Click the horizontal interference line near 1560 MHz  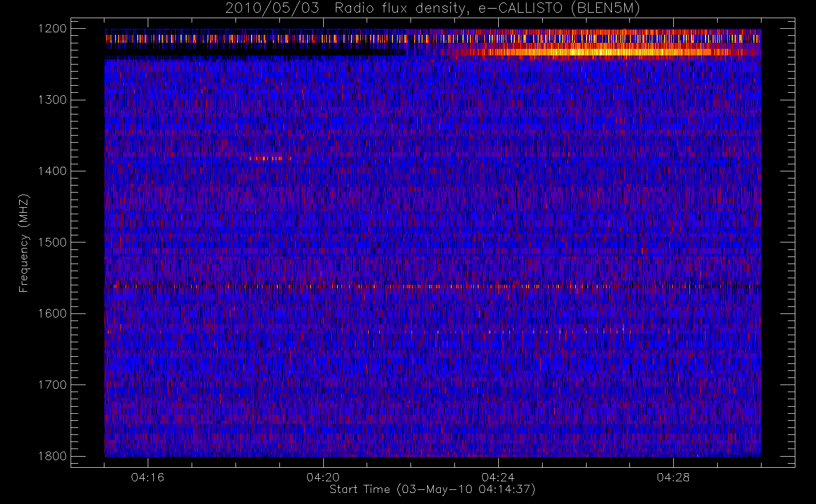(x=433, y=286)
